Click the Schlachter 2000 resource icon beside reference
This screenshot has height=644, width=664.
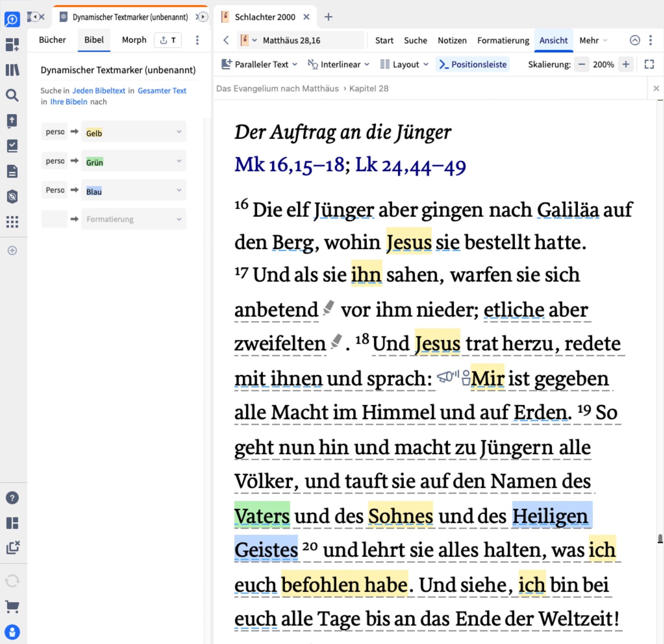point(244,40)
